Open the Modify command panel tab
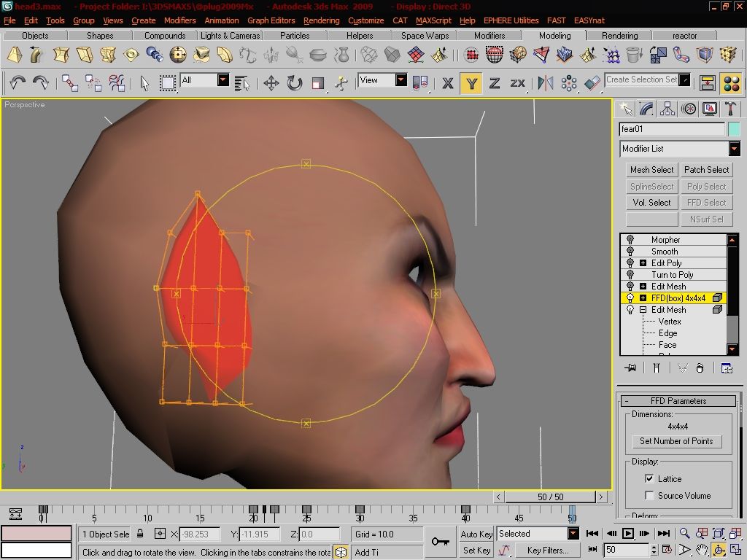Image resolution: width=747 pixels, height=560 pixels. click(646, 109)
